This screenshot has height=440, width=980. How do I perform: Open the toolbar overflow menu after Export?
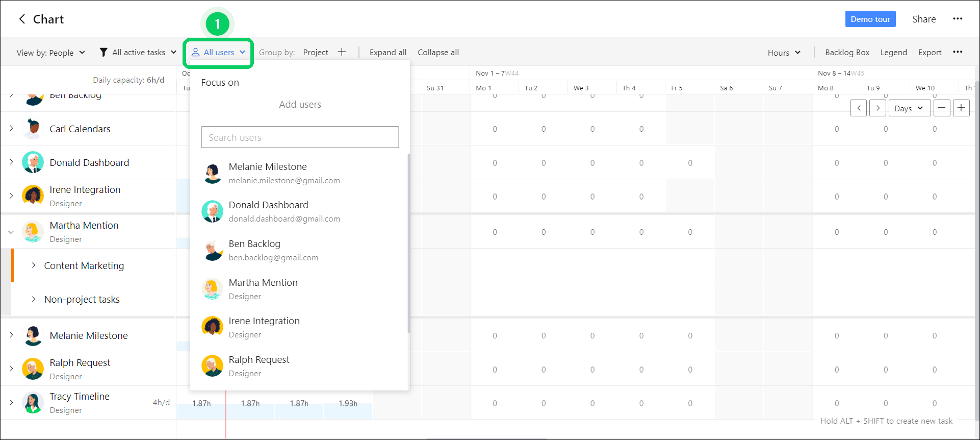(x=958, y=52)
